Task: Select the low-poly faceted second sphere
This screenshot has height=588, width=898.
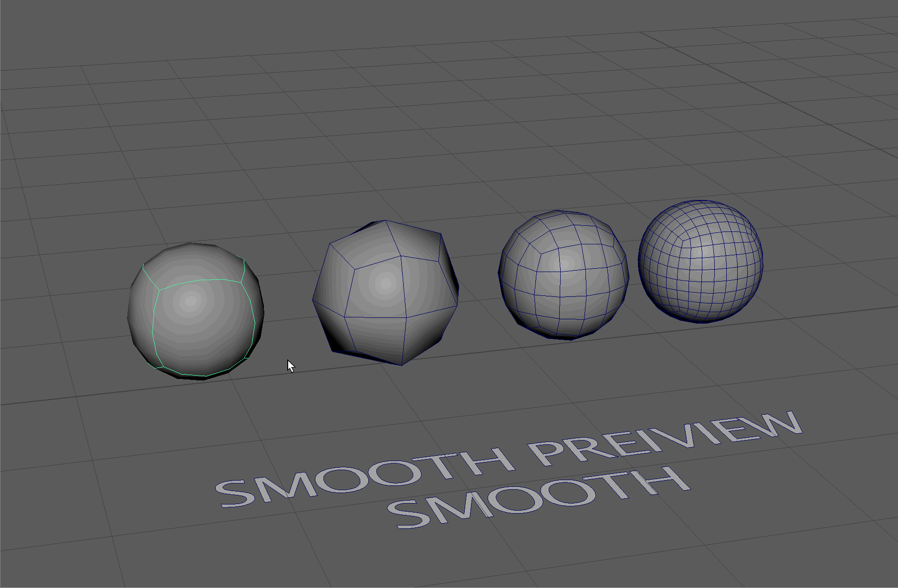Action: pyautogui.click(x=386, y=292)
